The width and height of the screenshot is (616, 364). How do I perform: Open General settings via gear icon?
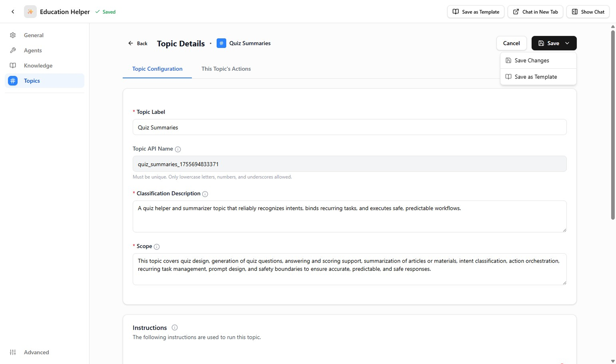(13, 35)
